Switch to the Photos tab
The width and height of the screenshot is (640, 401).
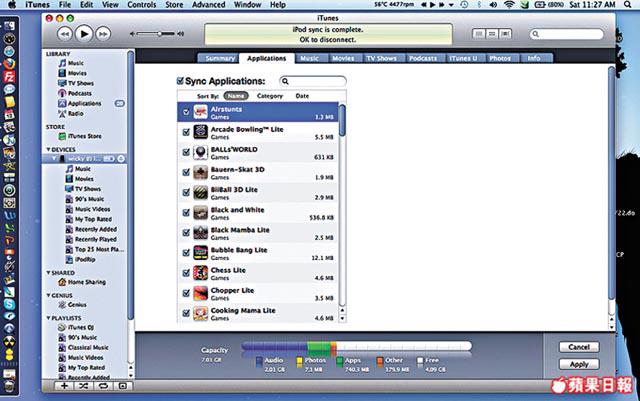500,58
